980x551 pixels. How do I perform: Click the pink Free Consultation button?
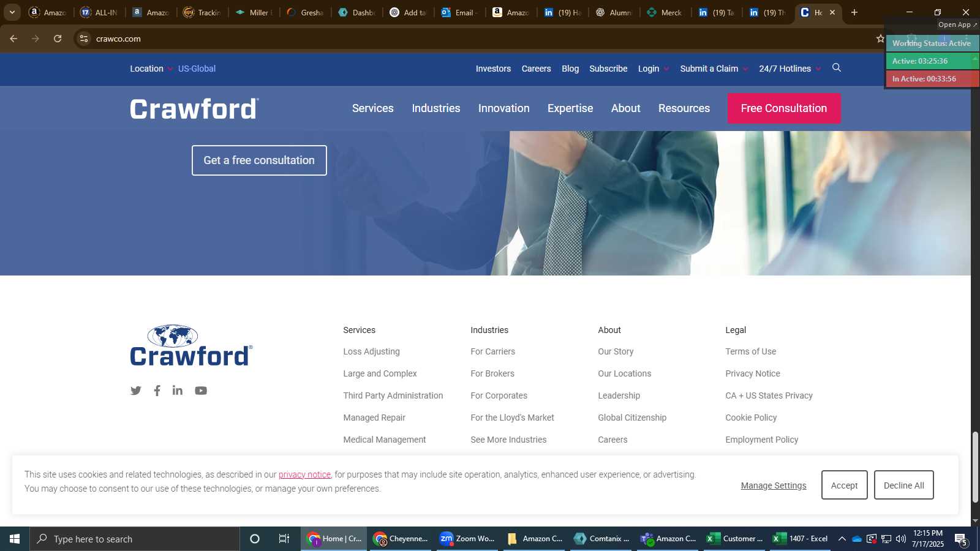pos(784,108)
